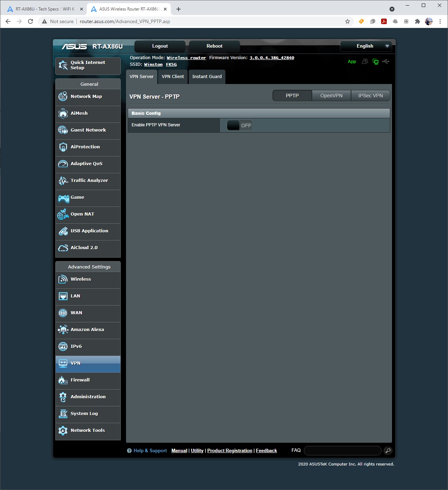Click the AiProtection shield icon

click(63, 147)
